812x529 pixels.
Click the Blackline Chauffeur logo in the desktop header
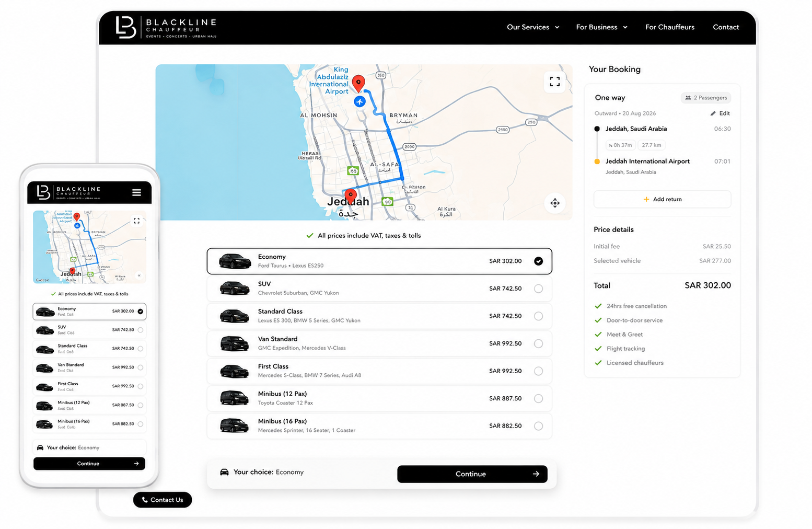pyautogui.click(x=166, y=27)
